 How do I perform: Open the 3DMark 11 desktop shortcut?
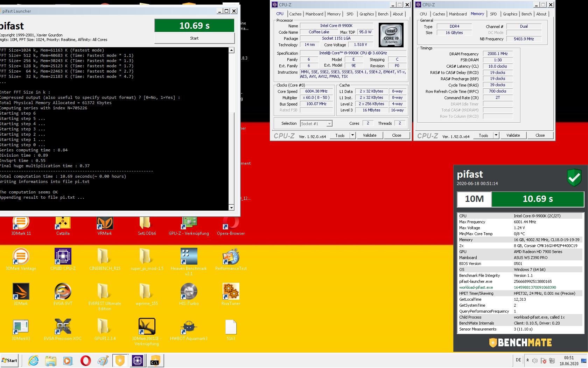tap(21, 225)
